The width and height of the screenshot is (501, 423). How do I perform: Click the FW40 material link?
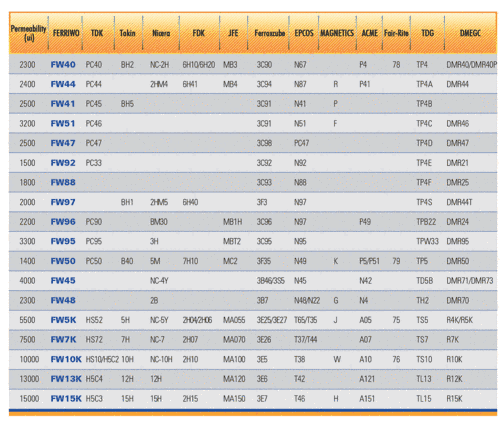pyautogui.click(x=63, y=65)
